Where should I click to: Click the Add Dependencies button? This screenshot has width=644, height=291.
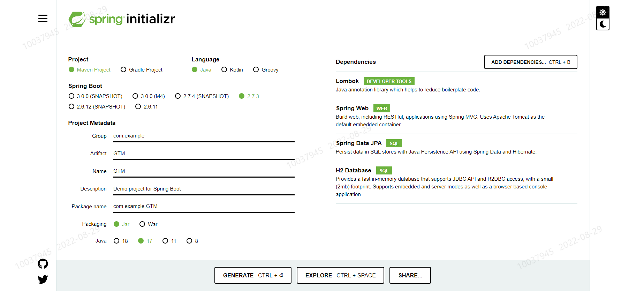(531, 62)
